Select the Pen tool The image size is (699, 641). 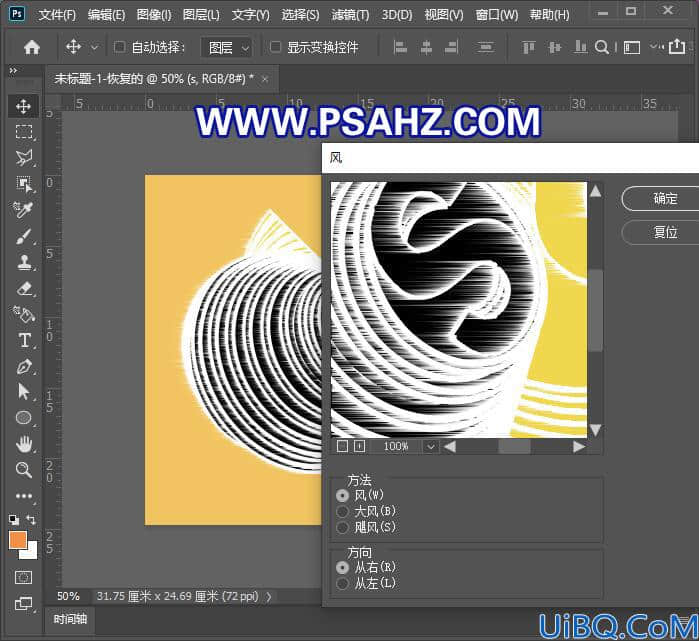click(23, 367)
